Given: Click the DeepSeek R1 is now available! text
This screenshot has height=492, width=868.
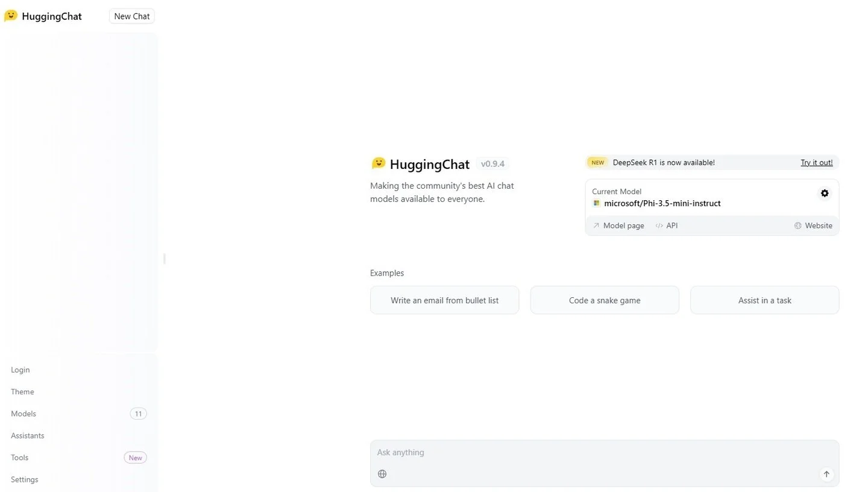Looking at the screenshot, I should 664,162.
